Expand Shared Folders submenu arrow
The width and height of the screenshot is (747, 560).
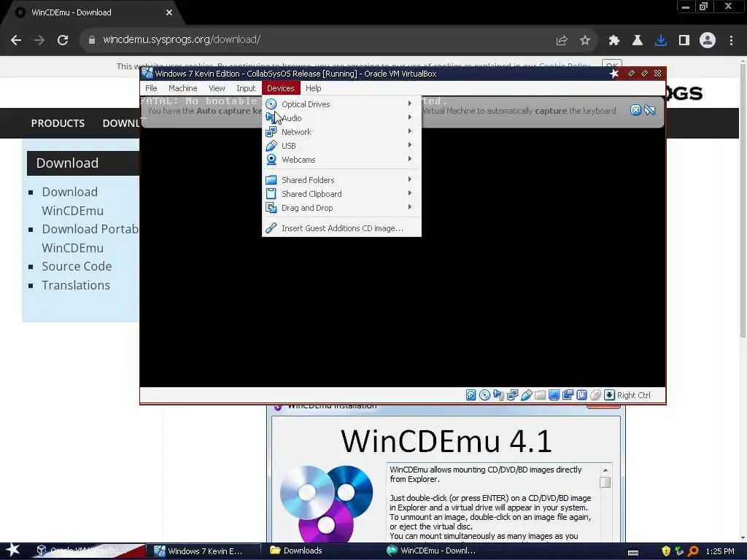pos(410,179)
